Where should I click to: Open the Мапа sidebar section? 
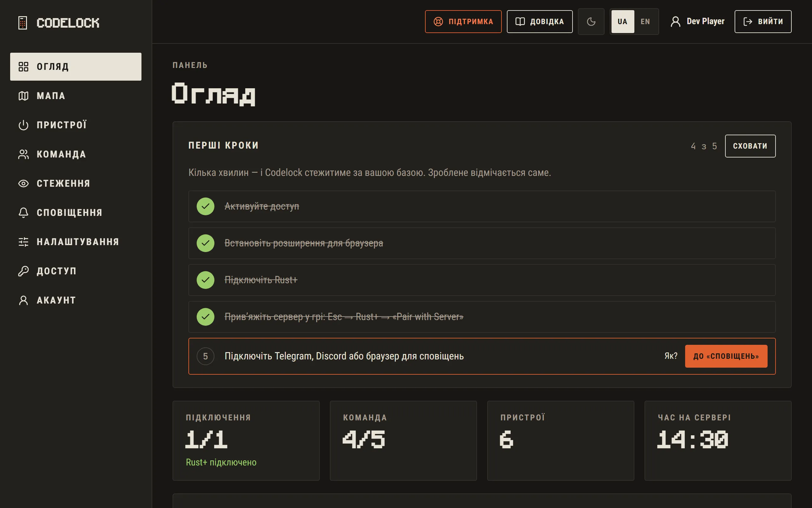76,96
